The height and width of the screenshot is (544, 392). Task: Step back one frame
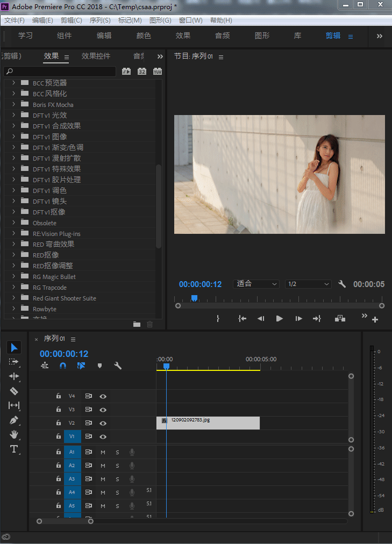coord(261,318)
